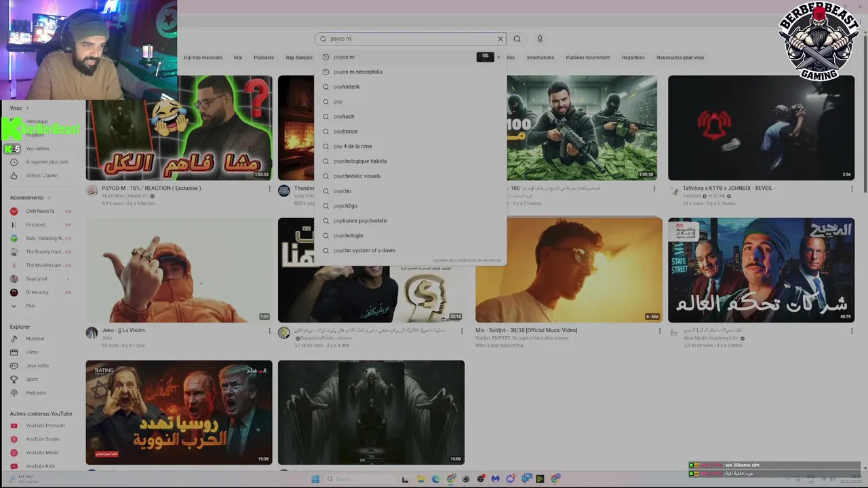Select the Rap français filter chip
The height and width of the screenshot is (488, 868).
299,58
